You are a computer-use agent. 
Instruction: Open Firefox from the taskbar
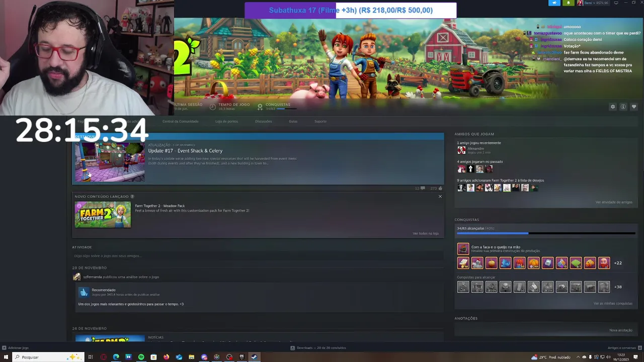pos(167,357)
